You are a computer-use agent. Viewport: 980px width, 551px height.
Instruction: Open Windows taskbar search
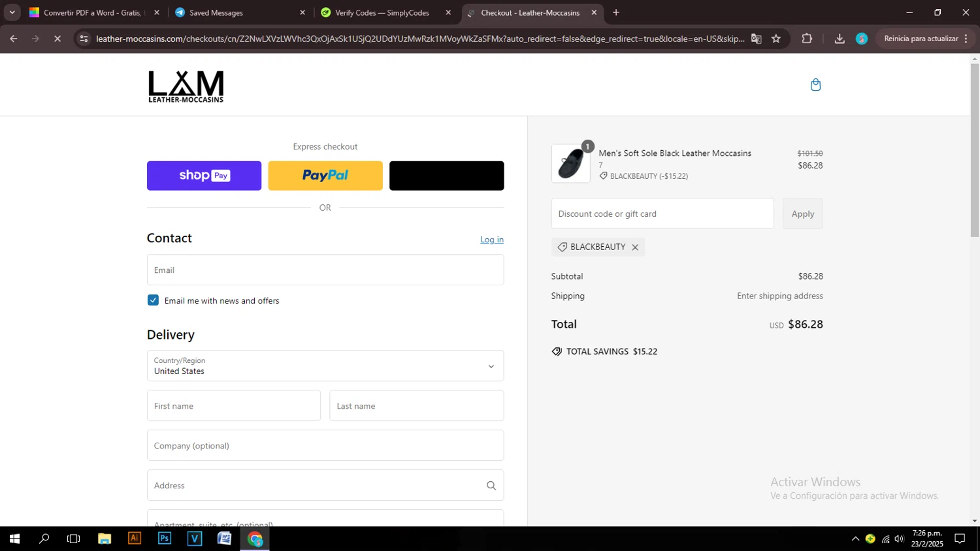pos(44,539)
